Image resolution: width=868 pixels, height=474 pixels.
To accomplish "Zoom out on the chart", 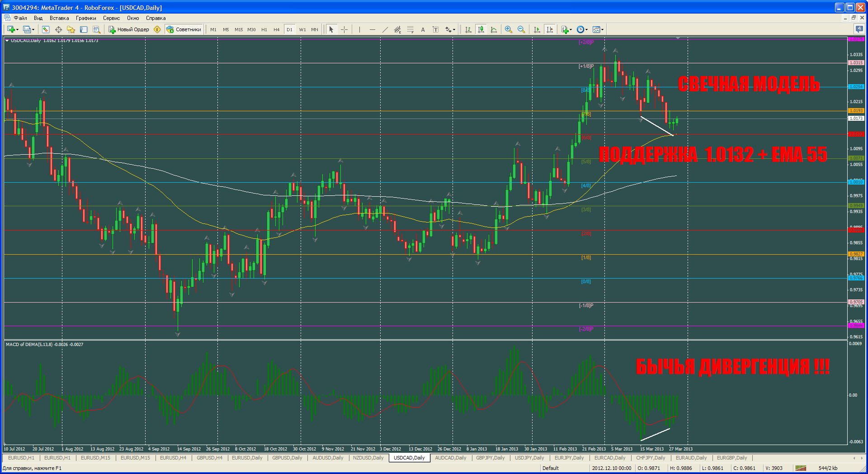I will [521, 29].
